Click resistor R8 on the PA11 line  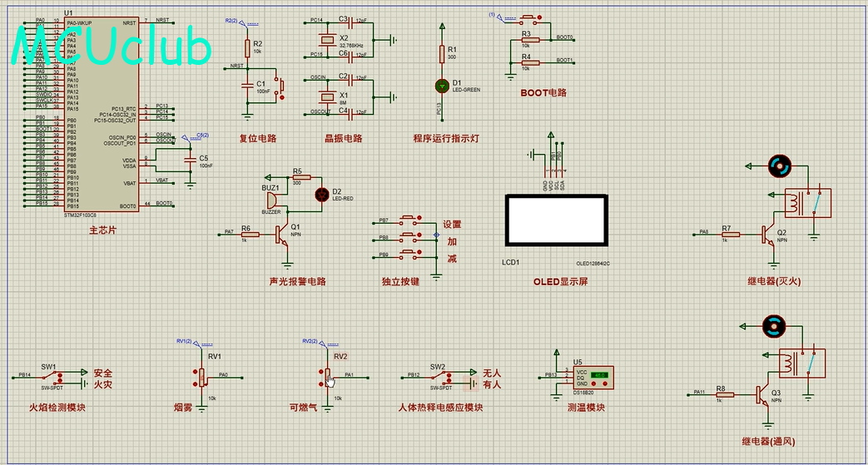pos(724,394)
